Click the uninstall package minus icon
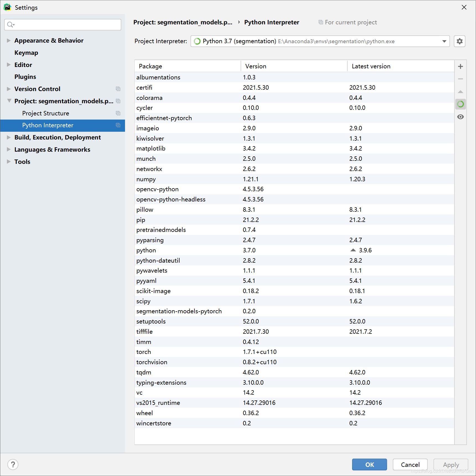This screenshot has width=476, height=476. pyautogui.click(x=461, y=79)
